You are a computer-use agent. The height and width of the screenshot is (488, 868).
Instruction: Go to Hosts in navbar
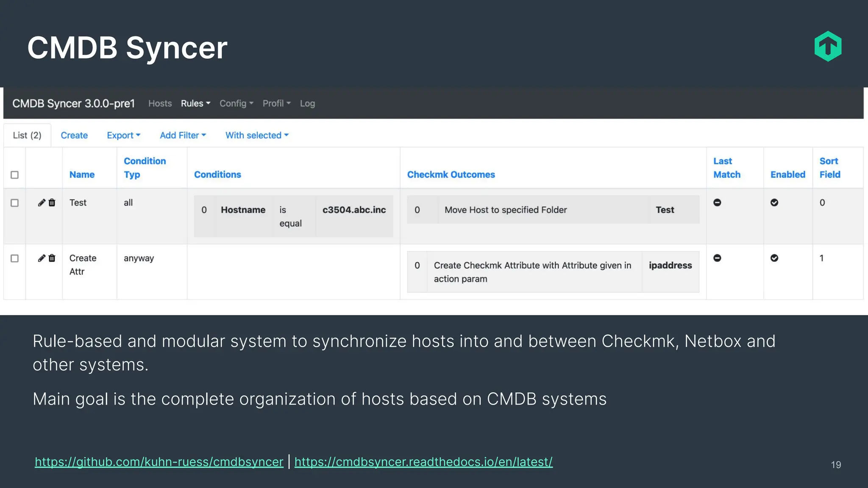tap(160, 103)
